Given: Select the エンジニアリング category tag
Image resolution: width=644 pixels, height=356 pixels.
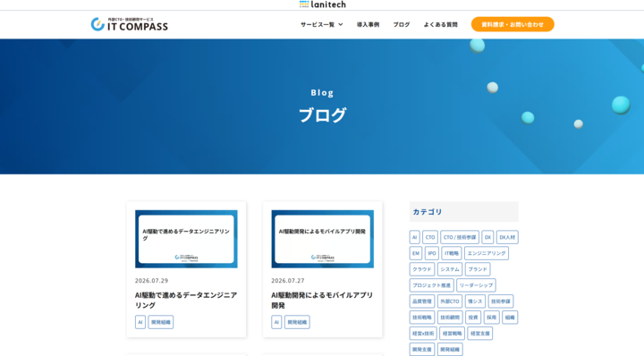Looking at the screenshot, I should pyautogui.click(x=487, y=253).
